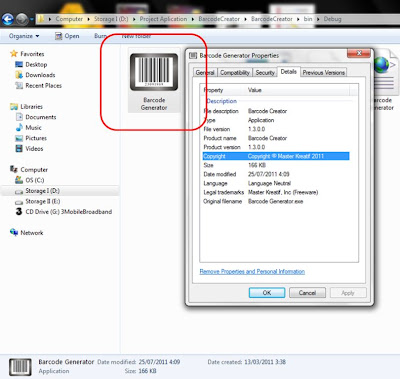
Task: Click Computer in the address breadcrumb
Action: pyautogui.click(x=69, y=19)
